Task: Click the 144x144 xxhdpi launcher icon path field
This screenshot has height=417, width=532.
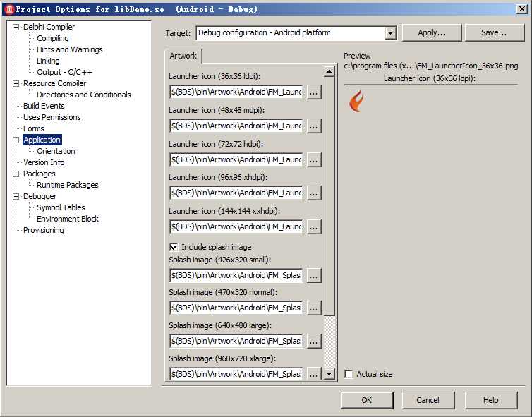Action: 236,226
